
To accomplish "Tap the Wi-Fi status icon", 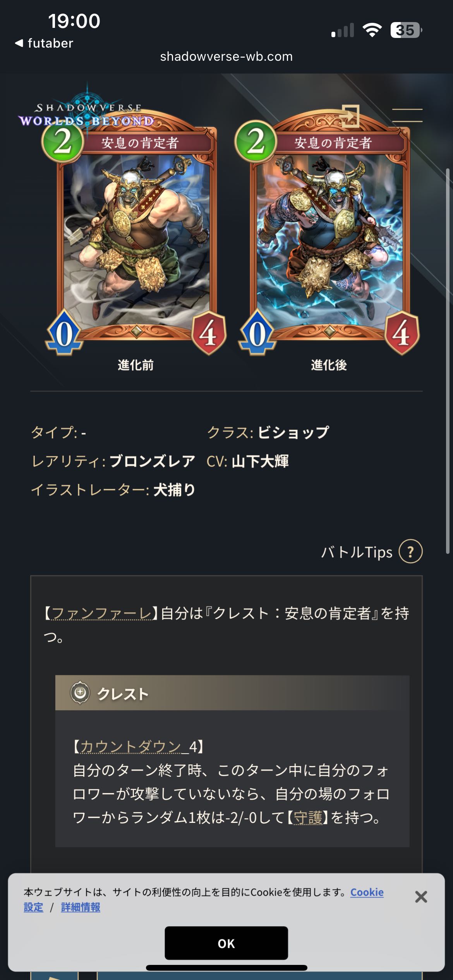I will point(372,30).
